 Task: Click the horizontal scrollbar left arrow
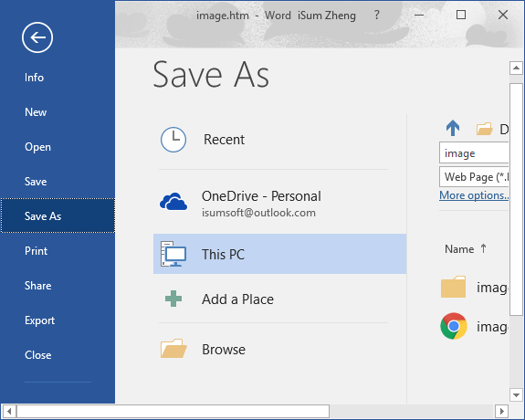(9, 411)
